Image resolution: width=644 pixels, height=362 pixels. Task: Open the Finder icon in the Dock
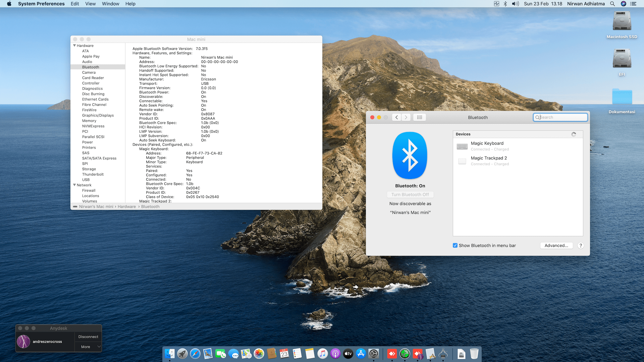point(170,354)
